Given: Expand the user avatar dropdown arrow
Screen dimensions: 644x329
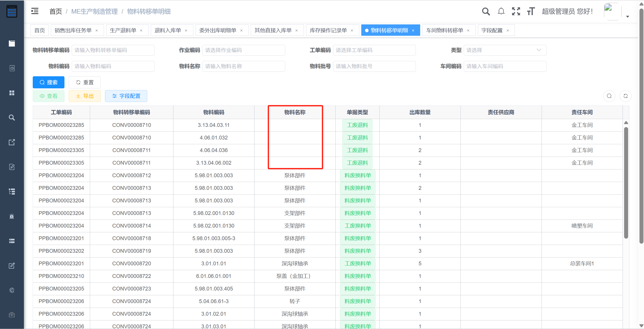Looking at the screenshot, I should pyautogui.click(x=627, y=16).
